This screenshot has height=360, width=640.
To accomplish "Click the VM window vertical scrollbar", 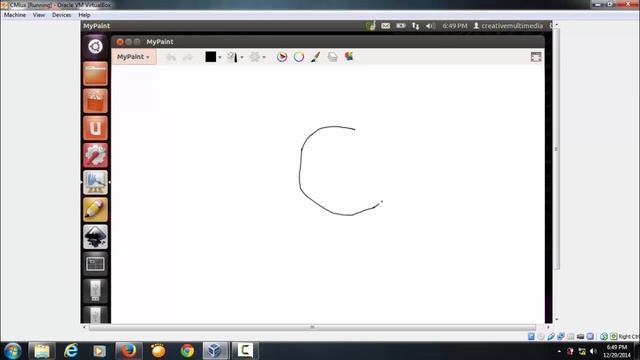I will click(x=556, y=149).
